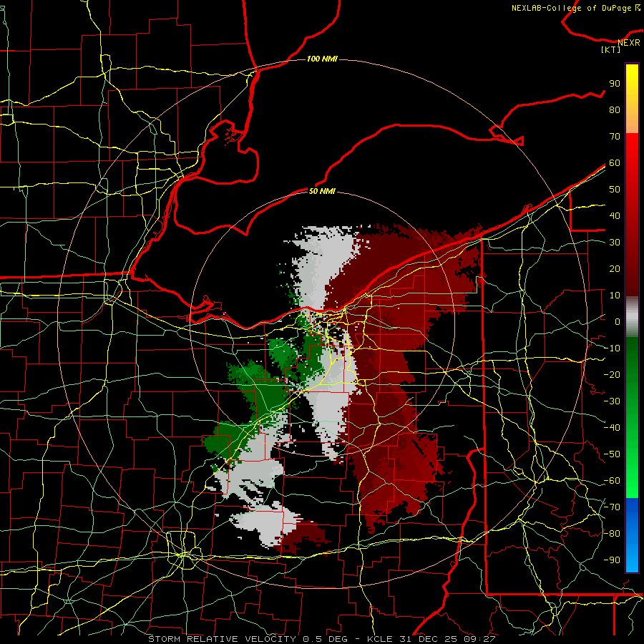Click the velocity scale label "-30"
Screen dimensions: 644x644
pyautogui.click(x=612, y=401)
